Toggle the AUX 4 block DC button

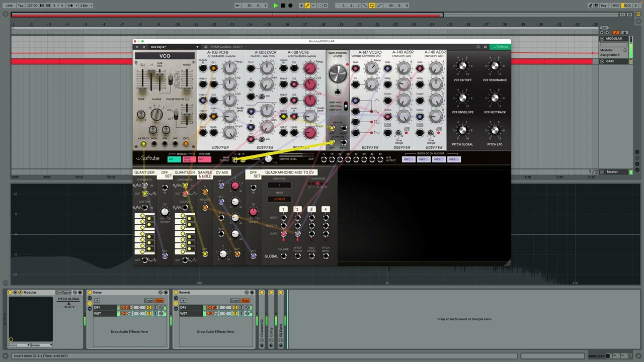[454, 159]
